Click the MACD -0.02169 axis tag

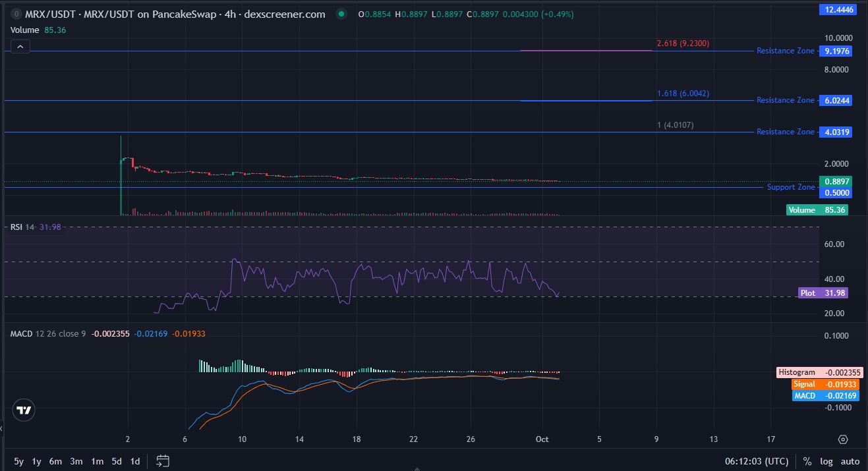826,395
